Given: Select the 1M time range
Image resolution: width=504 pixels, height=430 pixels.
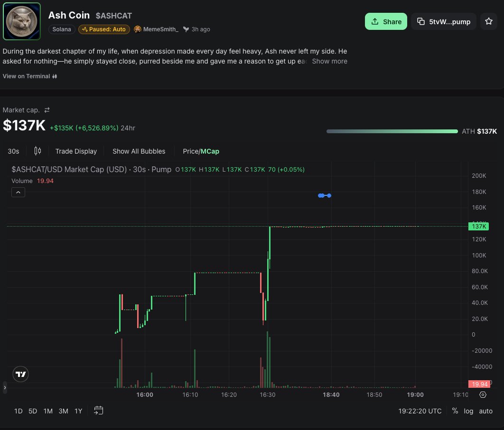Looking at the screenshot, I should (48, 411).
